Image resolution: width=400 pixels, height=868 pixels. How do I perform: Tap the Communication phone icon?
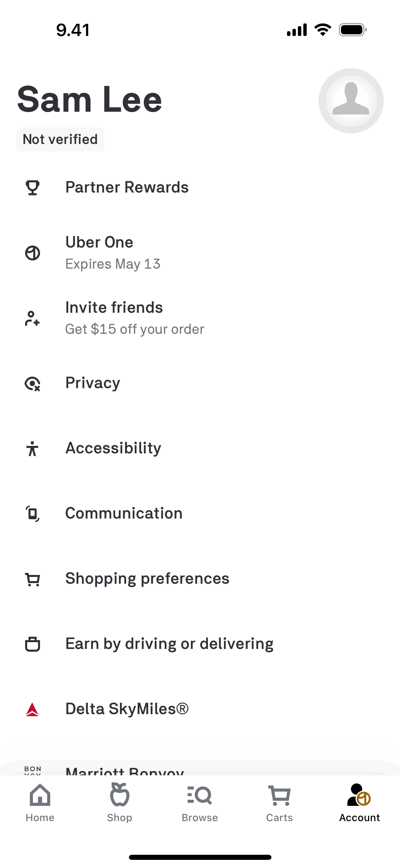[x=33, y=513]
